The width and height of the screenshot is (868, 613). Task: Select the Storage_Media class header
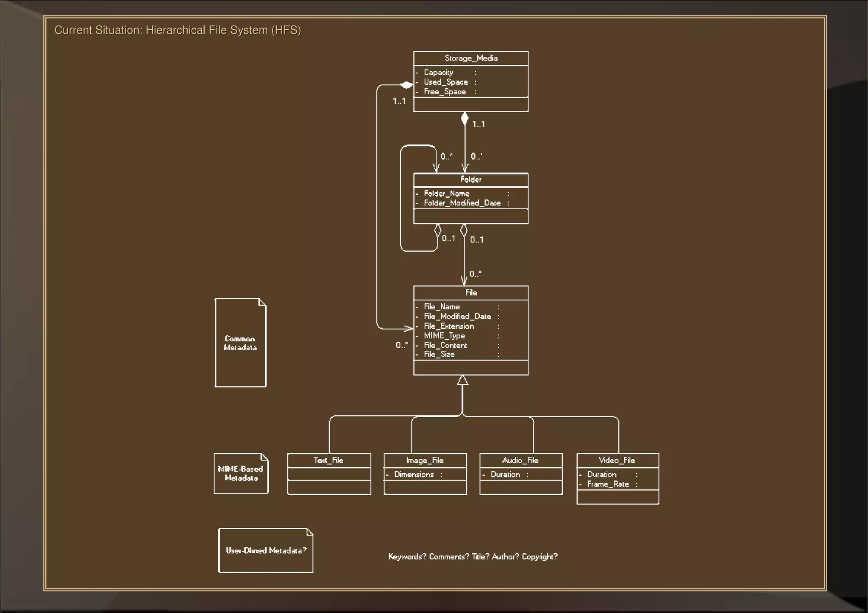(x=470, y=58)
